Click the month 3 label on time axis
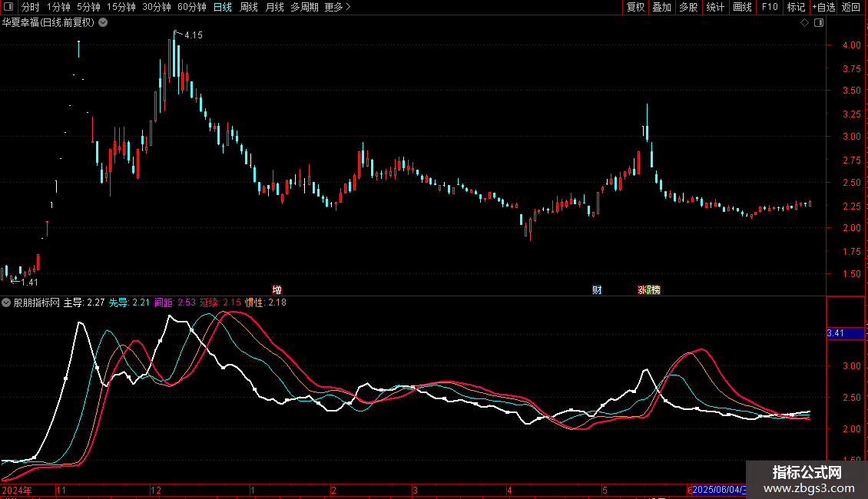 tap(415, 491)
